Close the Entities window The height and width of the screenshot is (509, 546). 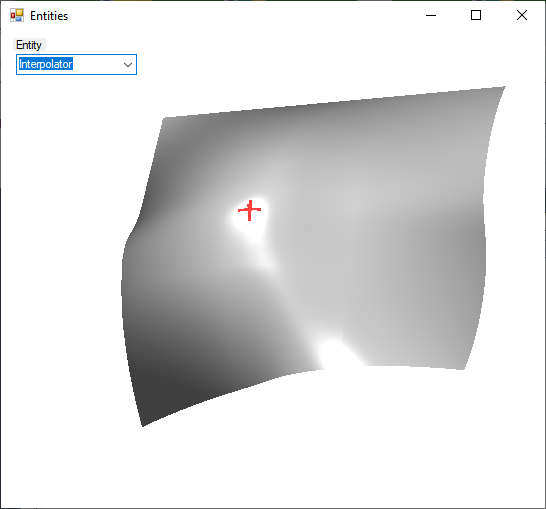522,15
